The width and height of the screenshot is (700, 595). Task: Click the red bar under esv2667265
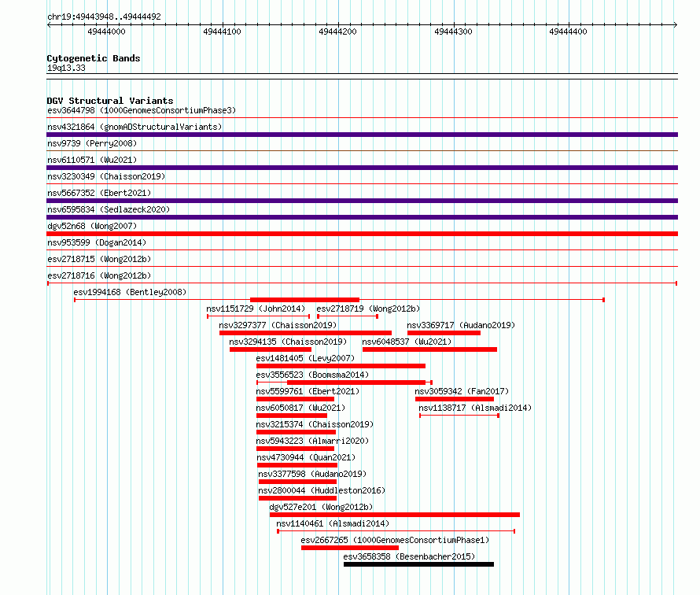[x=350, y=548]
